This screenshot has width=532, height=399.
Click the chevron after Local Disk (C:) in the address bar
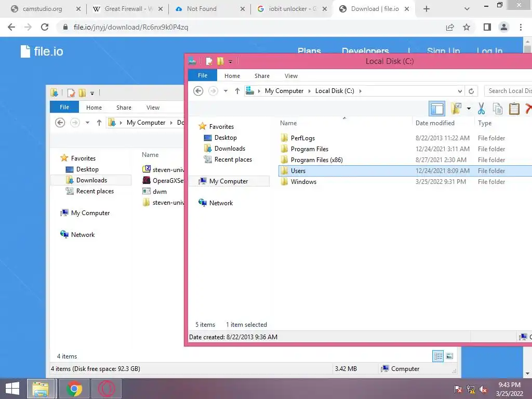[x=361, y=91]
